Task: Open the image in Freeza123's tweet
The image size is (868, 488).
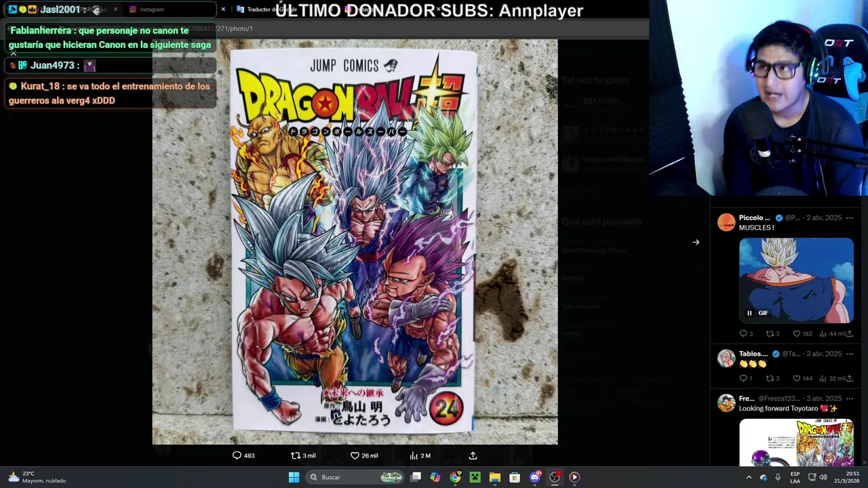Action: pos(796,443)
